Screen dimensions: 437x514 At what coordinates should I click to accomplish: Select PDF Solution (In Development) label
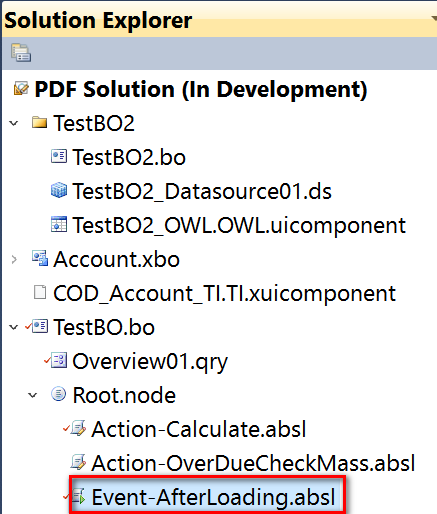pyautogui.click(x=201, y=89)
